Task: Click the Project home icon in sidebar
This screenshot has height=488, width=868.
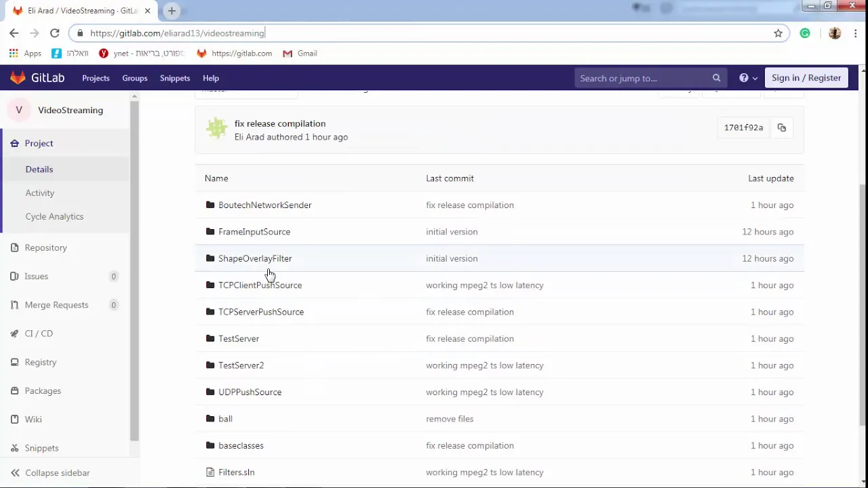Action: click(x=14, y=143)
